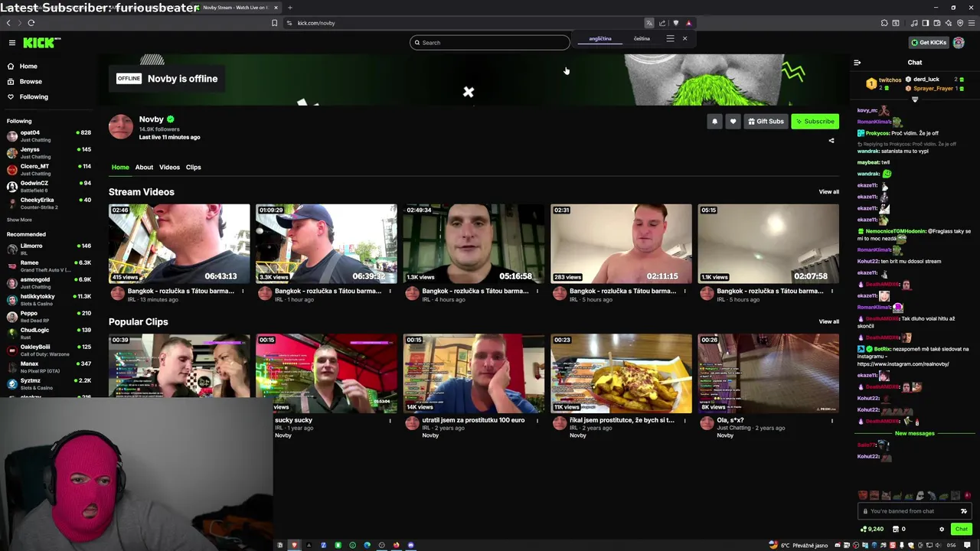
Task: Click the browser translate icon in address bar
Action: click(649, 23)
